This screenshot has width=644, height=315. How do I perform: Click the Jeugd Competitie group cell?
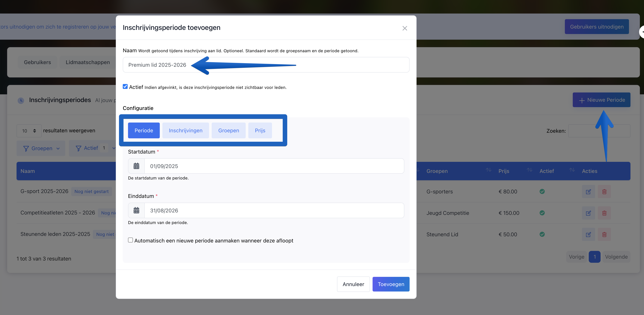448,213
